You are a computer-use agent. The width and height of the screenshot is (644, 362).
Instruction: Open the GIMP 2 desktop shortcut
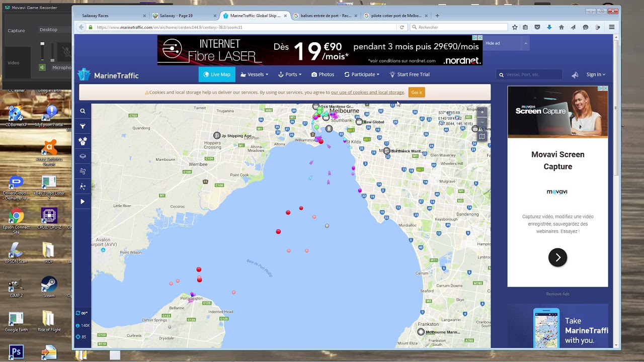point(16,288)
